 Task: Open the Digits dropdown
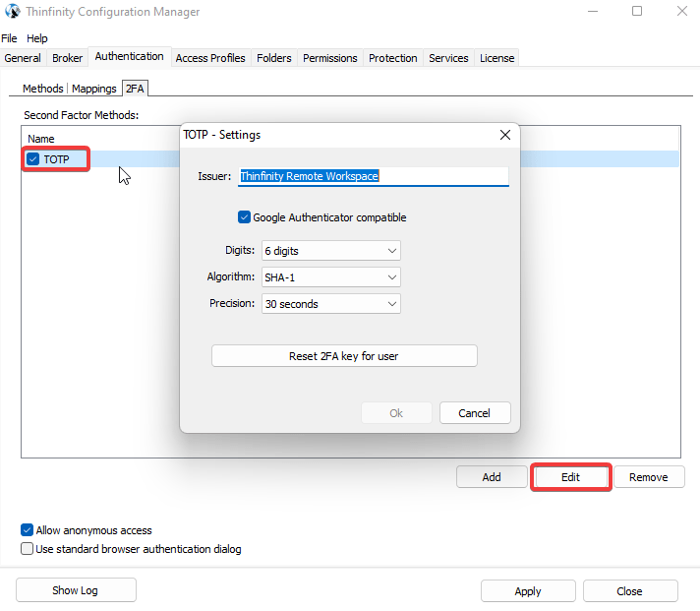330,251
